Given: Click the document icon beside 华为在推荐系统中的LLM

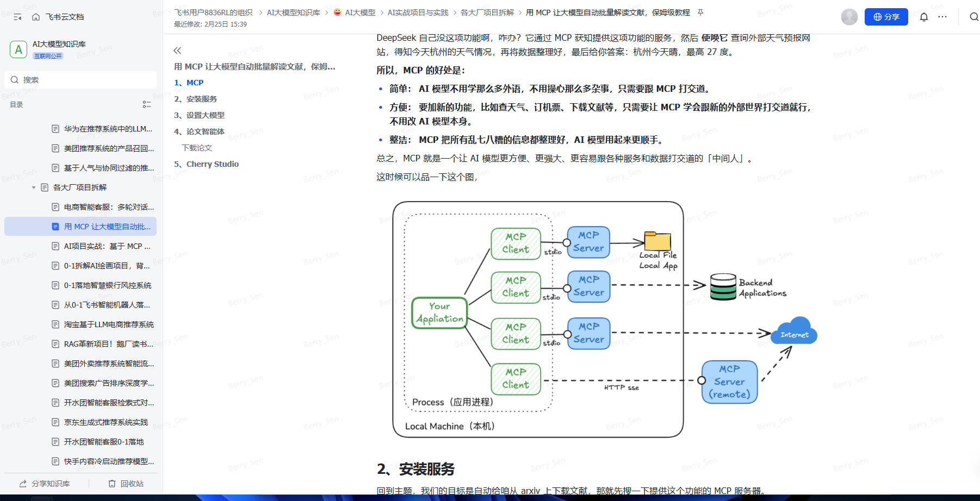Looking at the screenshot, I should (x=55, y=129).
